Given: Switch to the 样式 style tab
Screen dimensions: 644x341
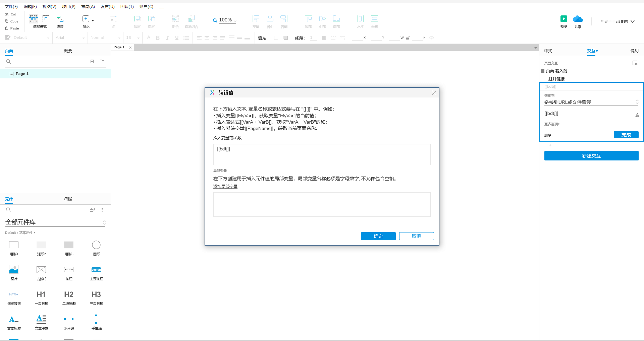Looking at the screenshot, I should tap(548, 51).
